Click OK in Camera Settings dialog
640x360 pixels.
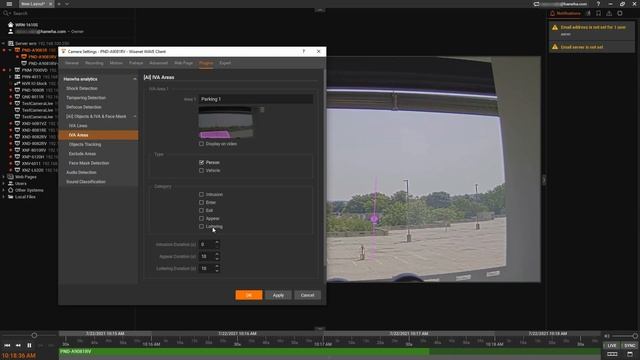(x=249, y=295)
